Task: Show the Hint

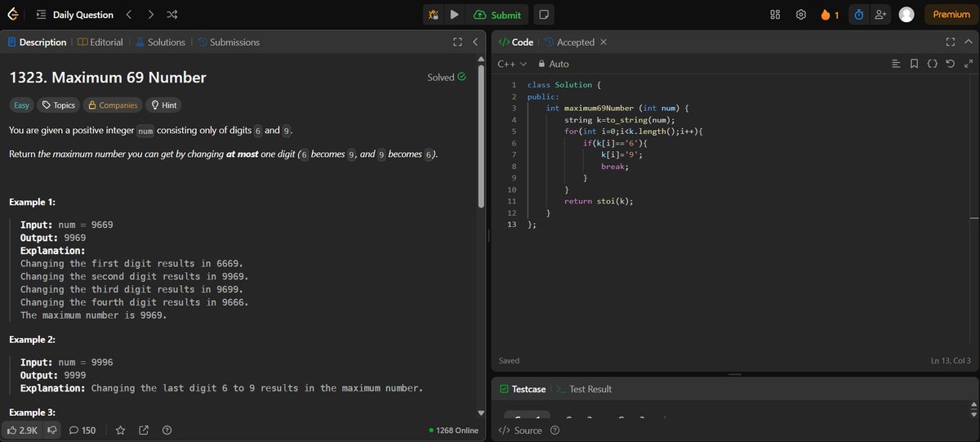Action: pos(163,105)
